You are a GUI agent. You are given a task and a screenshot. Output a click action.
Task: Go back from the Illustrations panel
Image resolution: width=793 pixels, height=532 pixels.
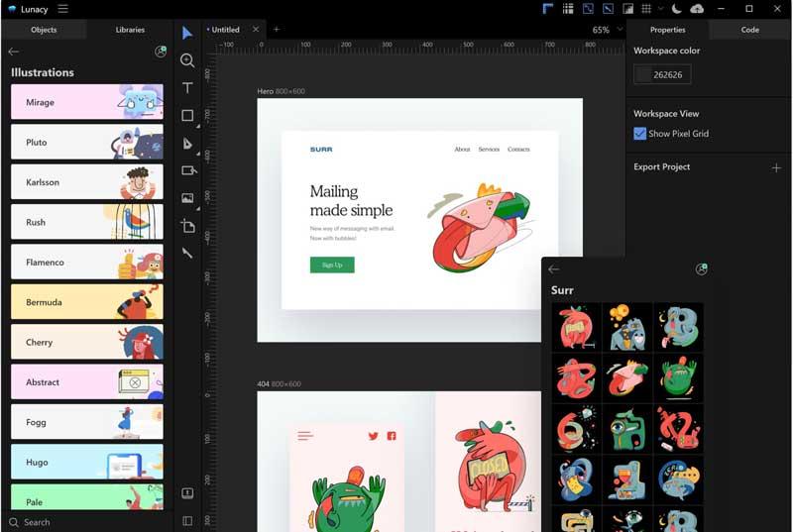tap(14, 52)
